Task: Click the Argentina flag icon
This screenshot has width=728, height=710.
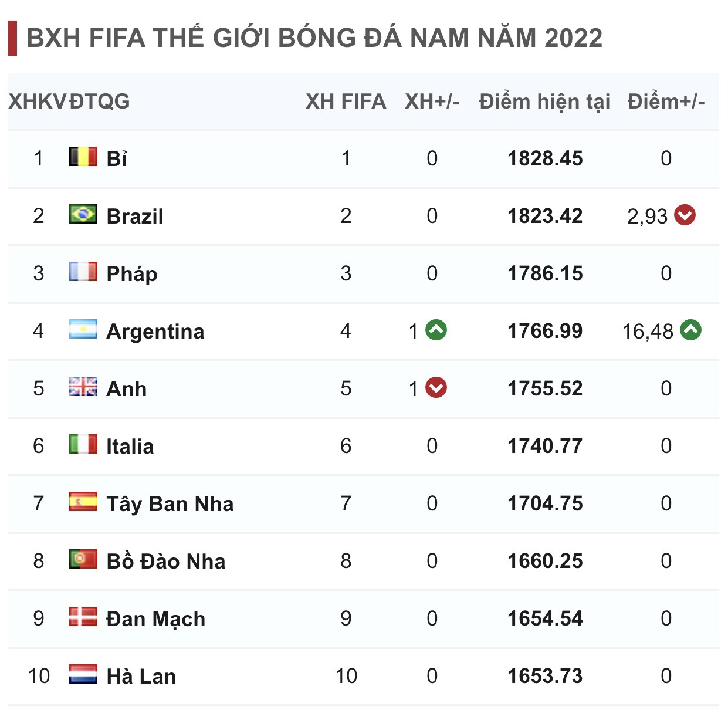Action: pyautogui.click(x=83, y=329)
